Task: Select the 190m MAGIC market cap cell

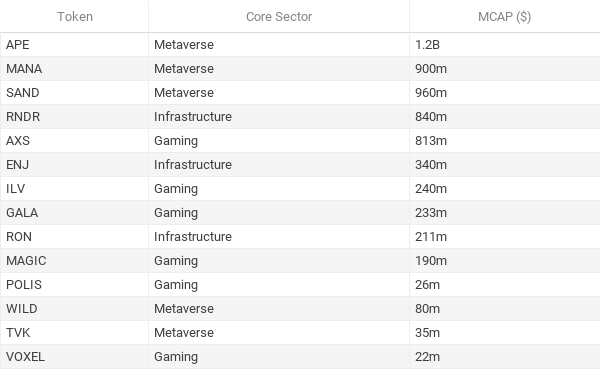Action: 505,261
